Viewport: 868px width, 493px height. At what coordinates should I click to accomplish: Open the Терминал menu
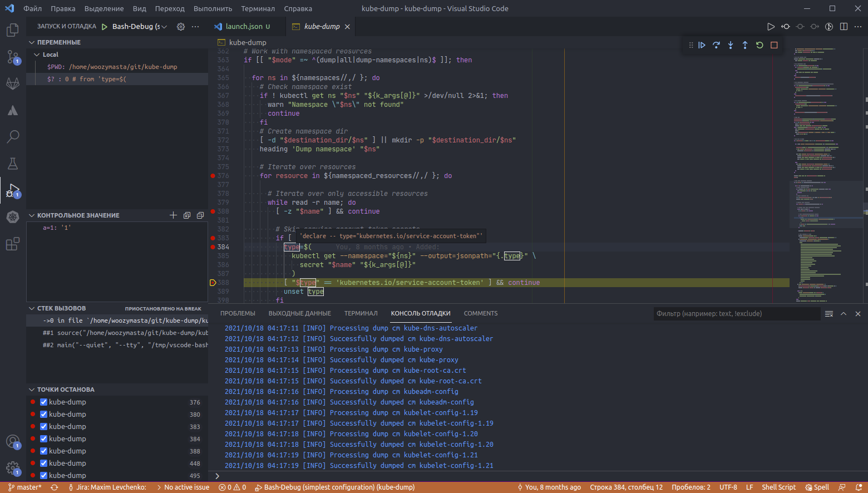pos(258,8)
